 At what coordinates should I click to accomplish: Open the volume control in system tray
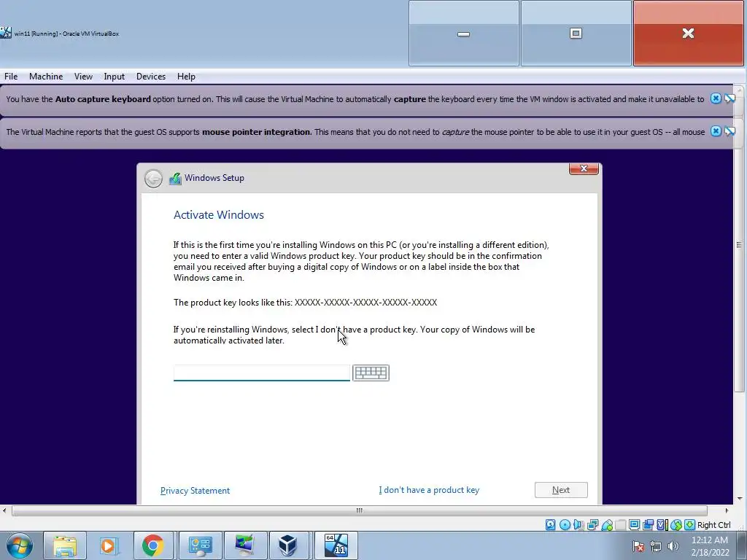[x=673, y=546]
